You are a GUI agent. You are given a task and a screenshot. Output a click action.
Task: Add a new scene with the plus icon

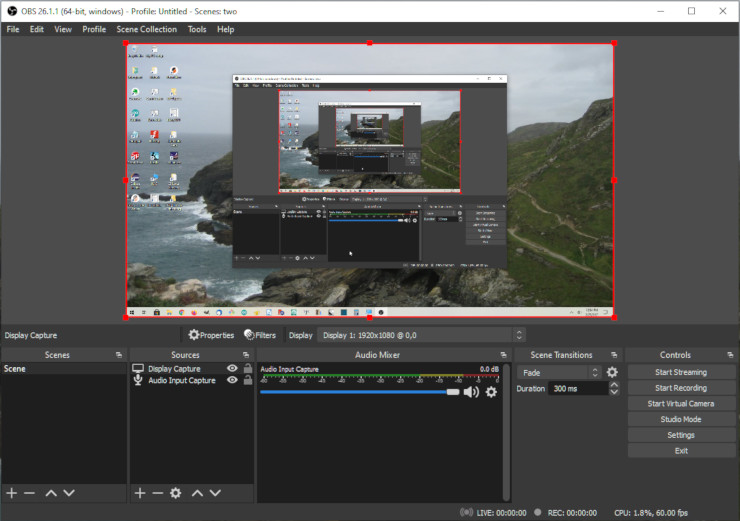tap(12, 493)
